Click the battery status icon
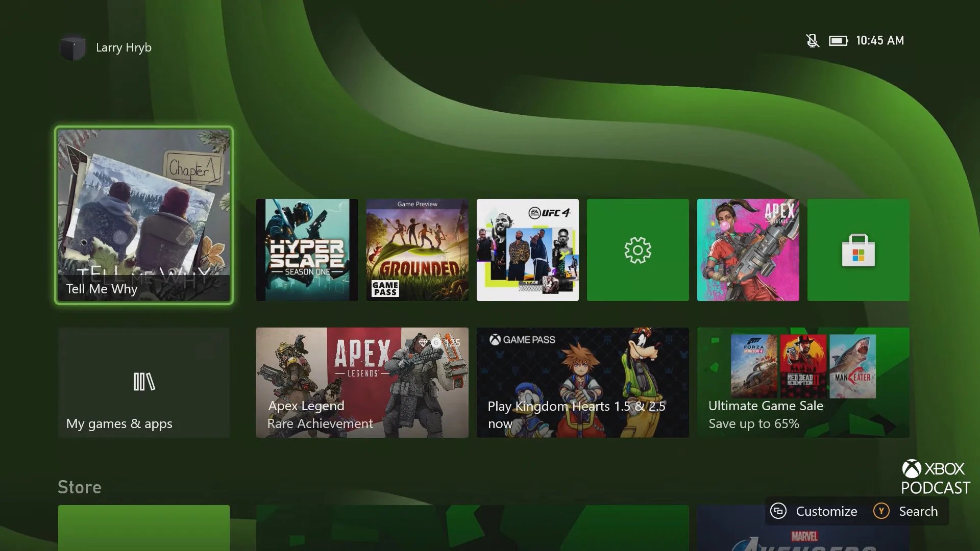 pyautogui.click(x=838, y=40)
